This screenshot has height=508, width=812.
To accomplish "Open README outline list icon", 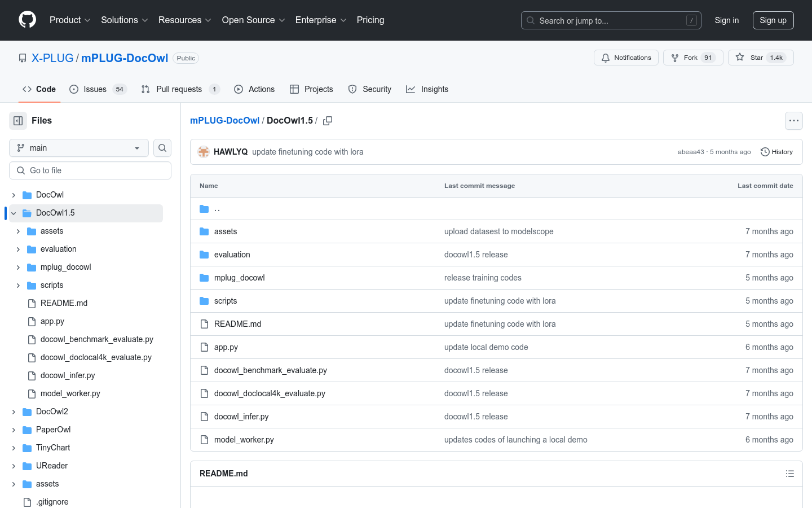I will click(790, 474).
